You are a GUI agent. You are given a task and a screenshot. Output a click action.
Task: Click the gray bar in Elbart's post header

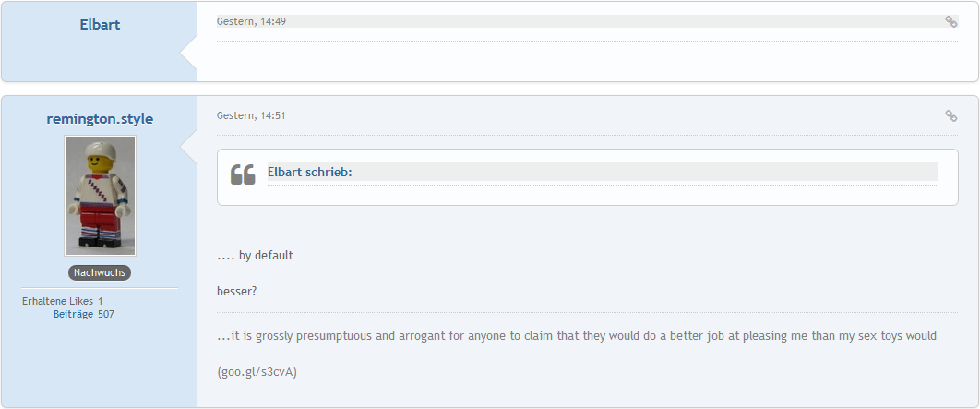click(609, 21)
